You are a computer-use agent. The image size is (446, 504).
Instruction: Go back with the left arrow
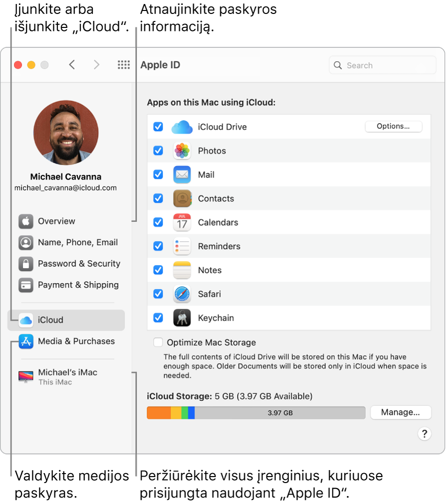pos(72,65)
